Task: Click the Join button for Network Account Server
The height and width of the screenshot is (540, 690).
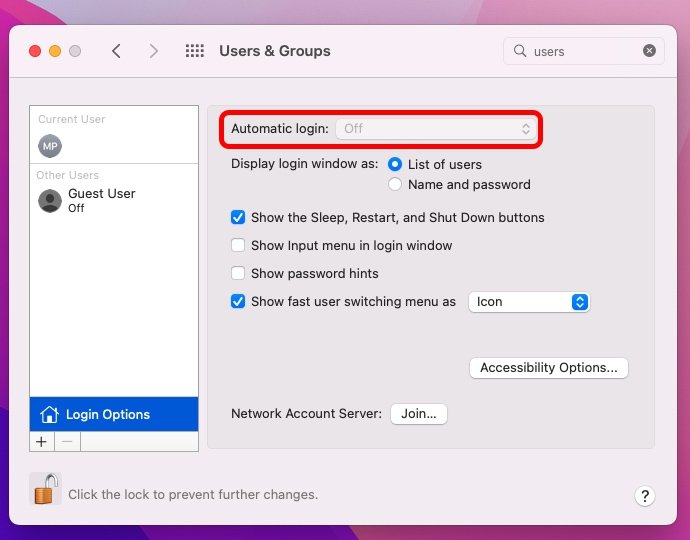Action: [418, 414]
